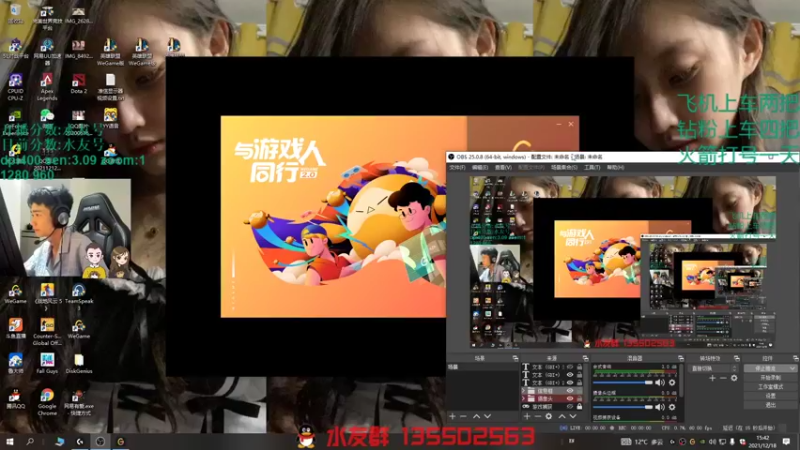This screenshot has width=800, height=450.
Task: Remove the selected scene in OBS
Action: (x=463, y=416)
